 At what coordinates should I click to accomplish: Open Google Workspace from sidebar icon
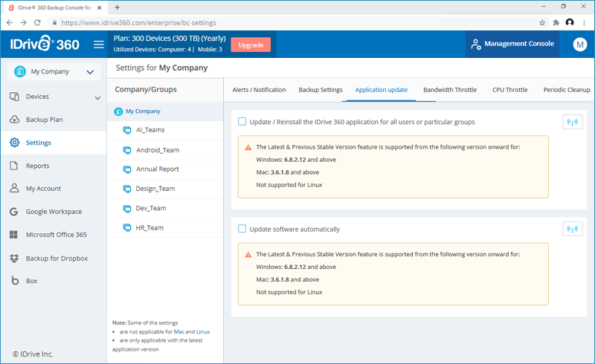point(14,212)
